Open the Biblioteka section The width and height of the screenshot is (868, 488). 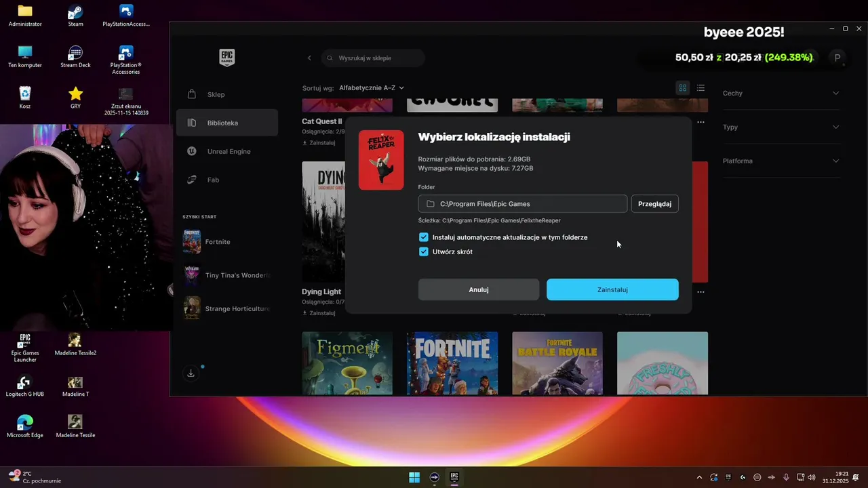[x=227, y=123]
